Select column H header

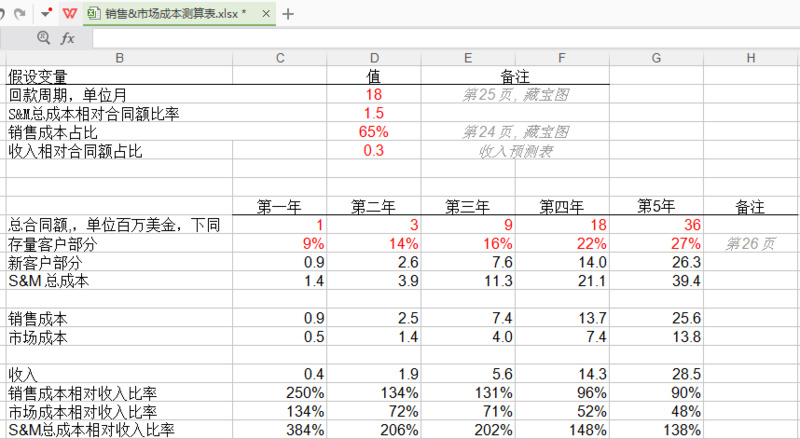[751, 58]
